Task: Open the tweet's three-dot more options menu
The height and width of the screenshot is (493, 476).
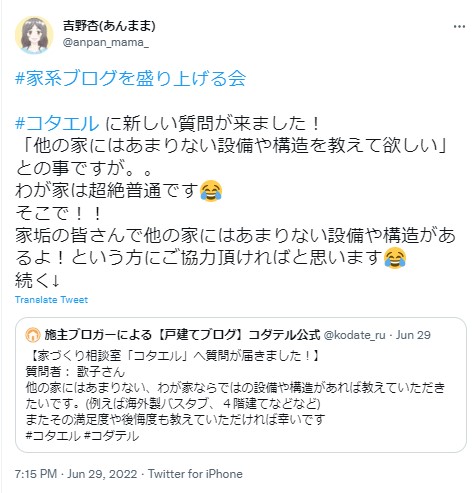Action: pyautogui.click(x=459, y=27)
